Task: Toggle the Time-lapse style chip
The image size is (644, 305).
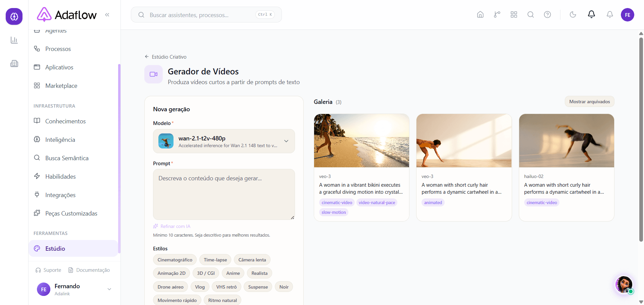Action: [x=215, y=260]
